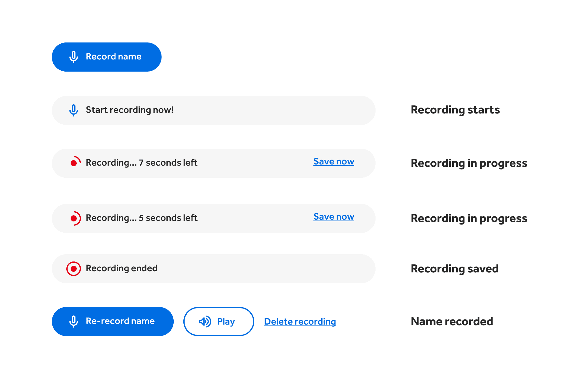Click the Recording ended text

coord(122,268)
